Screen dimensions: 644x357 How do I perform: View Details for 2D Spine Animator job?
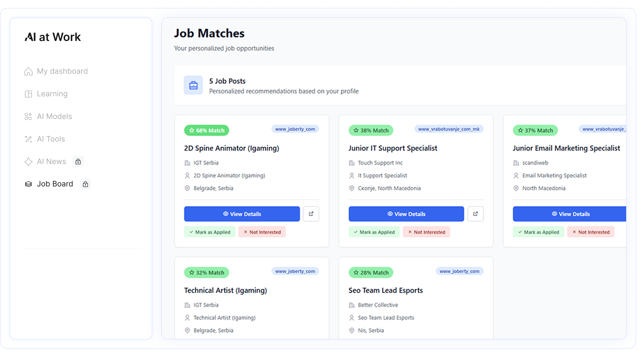point(242,214)
